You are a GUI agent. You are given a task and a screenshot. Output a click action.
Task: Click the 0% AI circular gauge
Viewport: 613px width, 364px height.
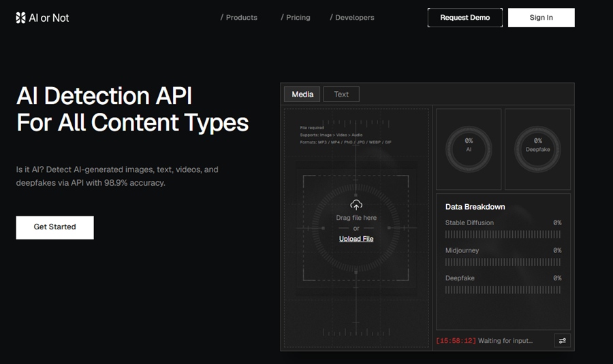pos(469,149)
